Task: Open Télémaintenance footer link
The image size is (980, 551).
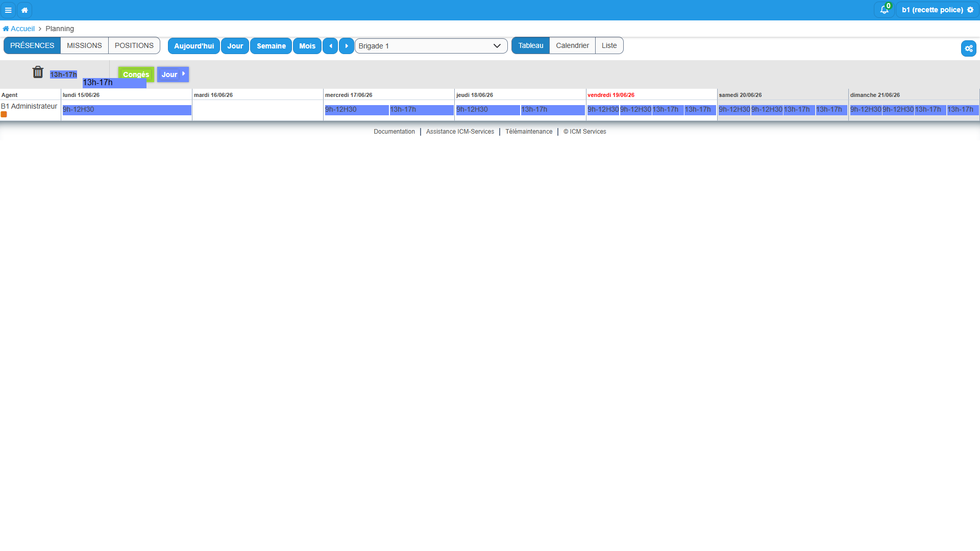Action: pos(529,132)
